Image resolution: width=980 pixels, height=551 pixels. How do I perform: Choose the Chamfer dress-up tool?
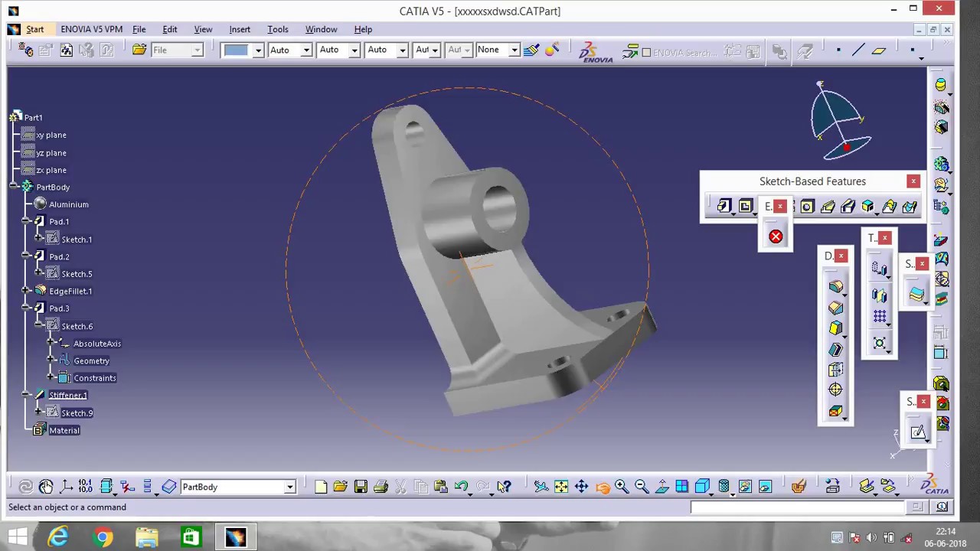coord(835,307)
